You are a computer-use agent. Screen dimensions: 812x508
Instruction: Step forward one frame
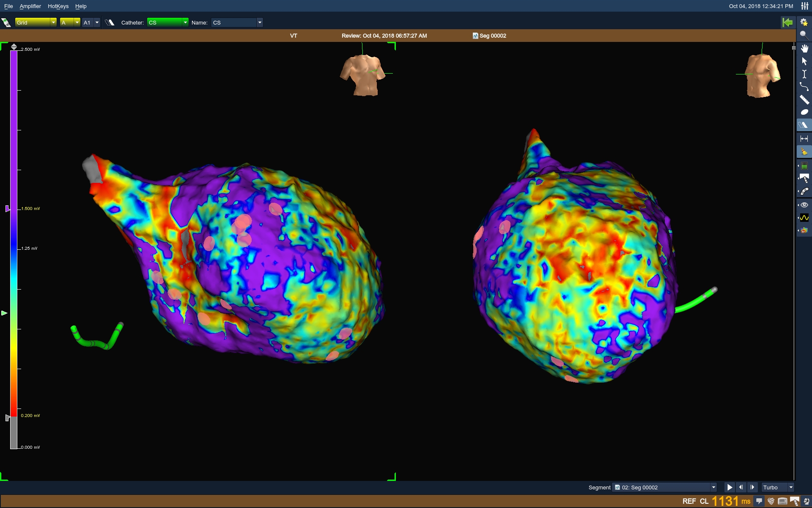752,487
